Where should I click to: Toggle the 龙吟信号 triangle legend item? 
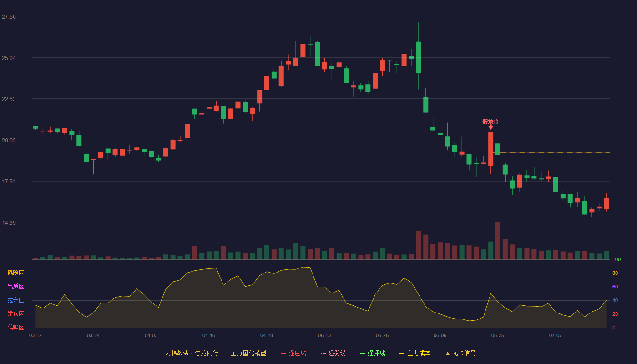click(460, 353)
